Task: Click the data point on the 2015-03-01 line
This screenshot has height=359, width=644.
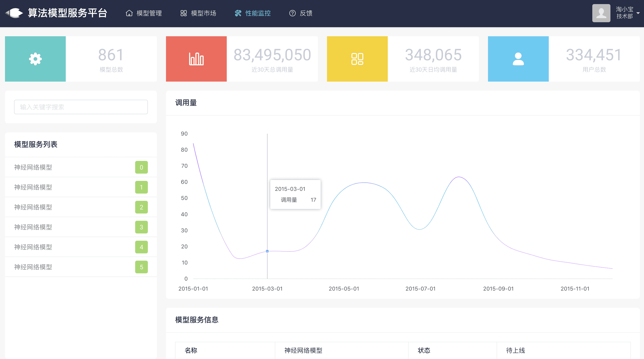Action: [x=267, y=251]
